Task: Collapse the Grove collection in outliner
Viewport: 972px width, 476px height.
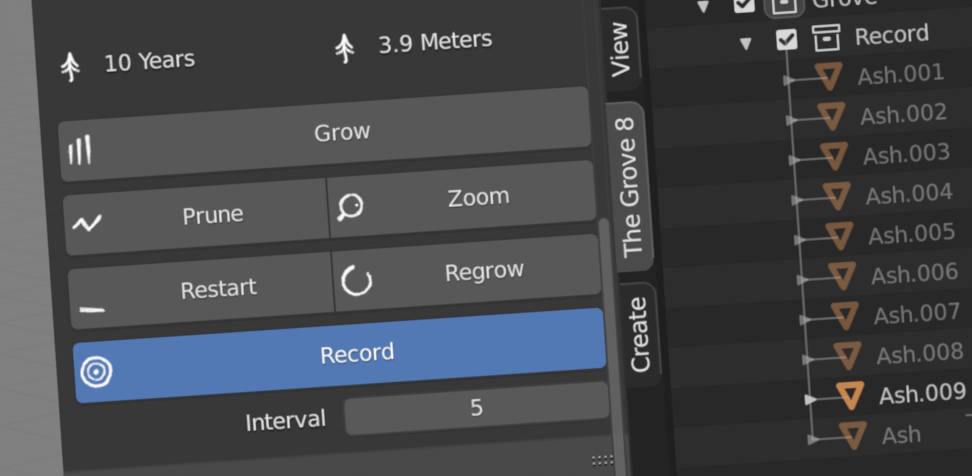Action: tap(703, 7)
